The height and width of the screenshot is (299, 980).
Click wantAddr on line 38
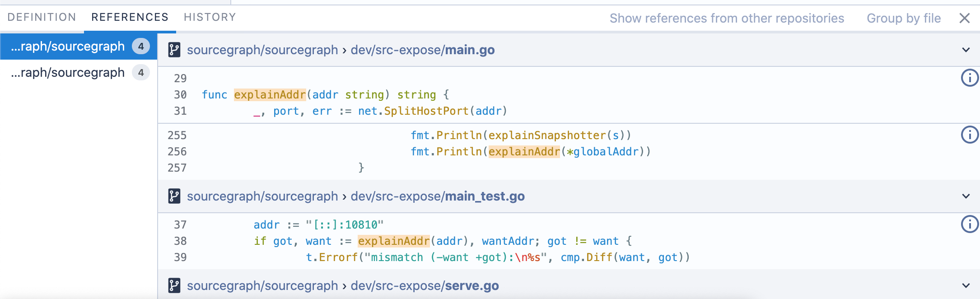(508, 241)
